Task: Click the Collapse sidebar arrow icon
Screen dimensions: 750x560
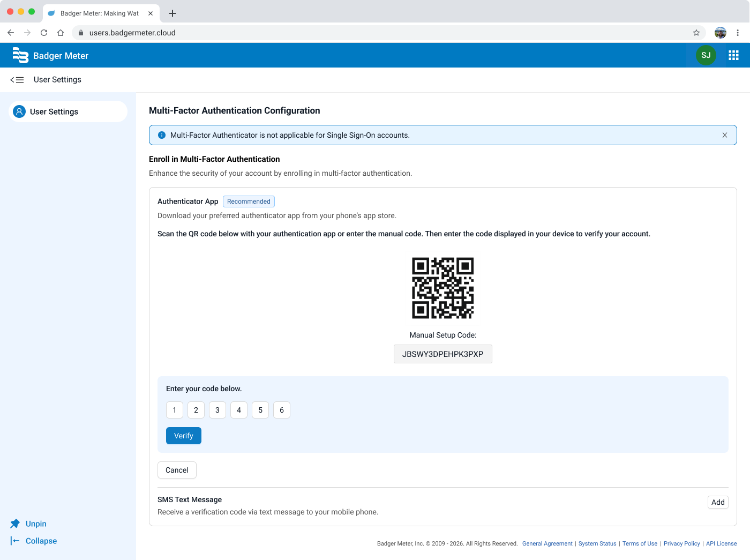Action: 15,541
